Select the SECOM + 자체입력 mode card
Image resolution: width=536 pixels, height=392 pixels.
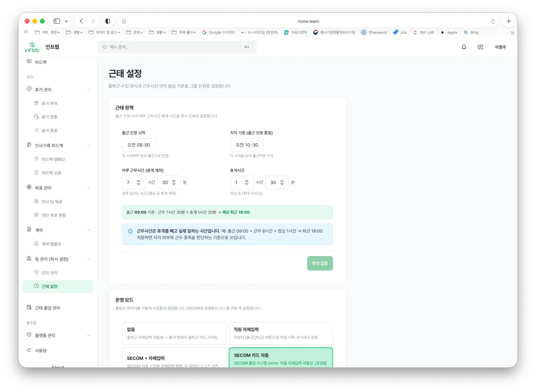[x=174, y=358]
